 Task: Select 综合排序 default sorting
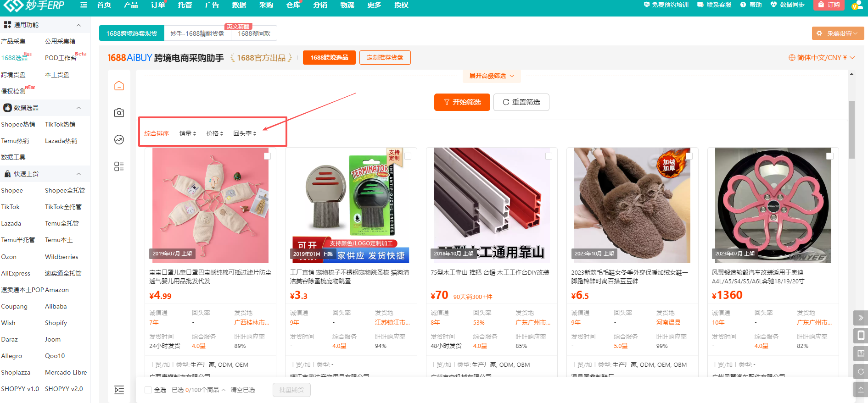tap(157, 133)
